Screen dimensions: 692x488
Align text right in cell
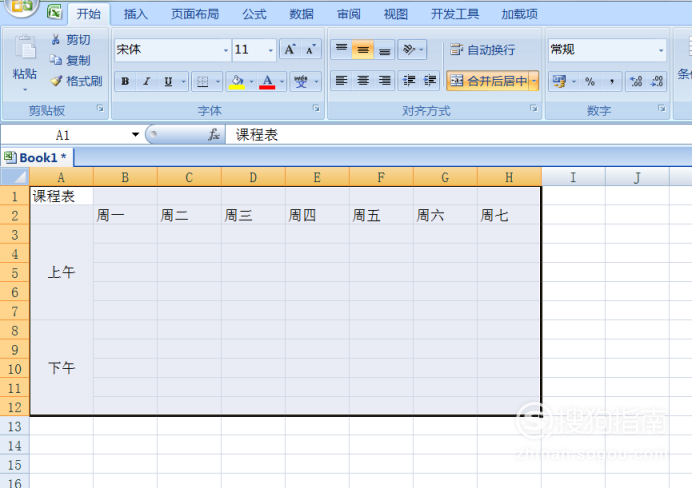[x=384, y=81]
